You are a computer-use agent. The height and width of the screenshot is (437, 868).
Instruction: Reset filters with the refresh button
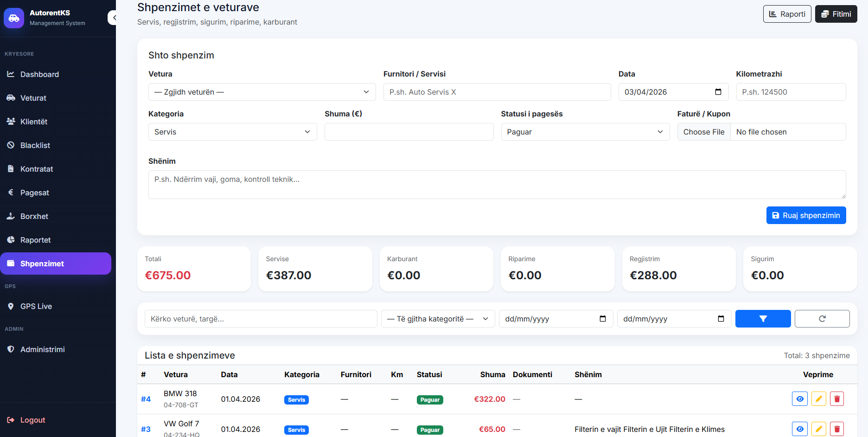click(x=822, y=319)
